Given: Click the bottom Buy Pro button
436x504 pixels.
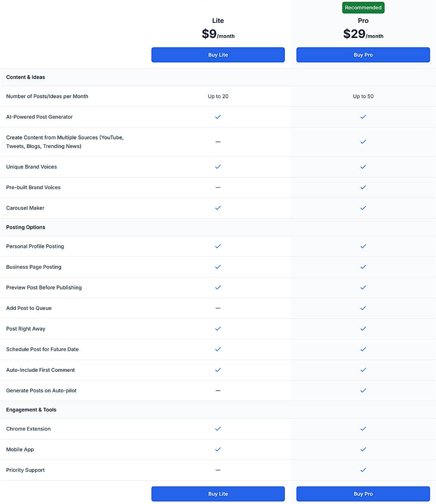Looking at the screenshot, I should [x=363, y=494].
